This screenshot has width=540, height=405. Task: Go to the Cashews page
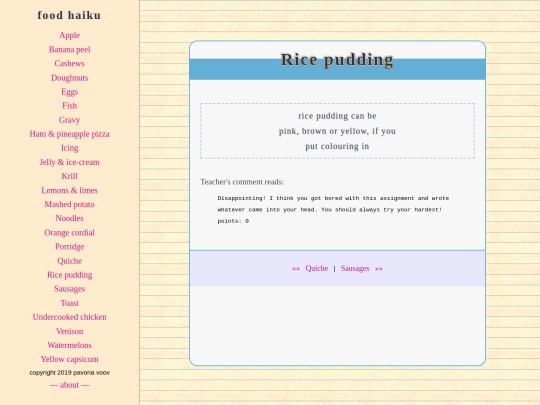pyautogui.click(x=70, y=63)
